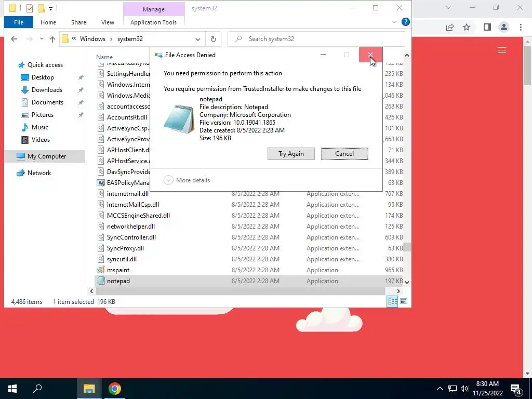Open recent locations dropdown arrow
532x399 pixels.
click(42, 39)
